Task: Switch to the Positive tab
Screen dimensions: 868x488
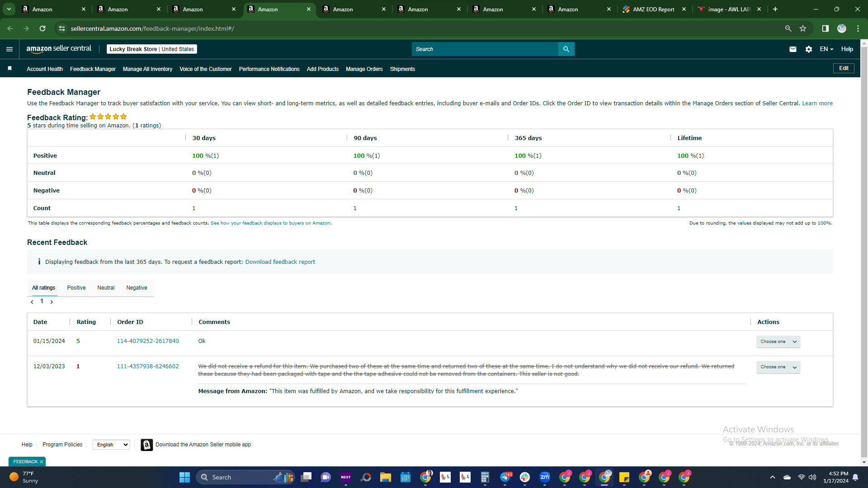Action: [x=76, y=288]
